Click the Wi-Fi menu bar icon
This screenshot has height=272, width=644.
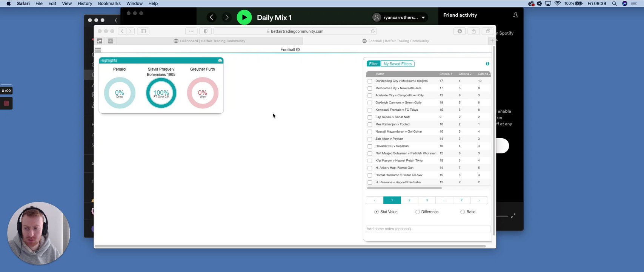(558, 3)
